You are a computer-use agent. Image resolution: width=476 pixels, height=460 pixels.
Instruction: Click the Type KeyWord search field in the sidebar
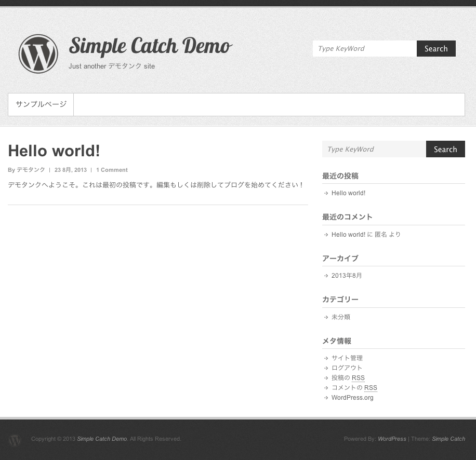[x=374, y=149]
